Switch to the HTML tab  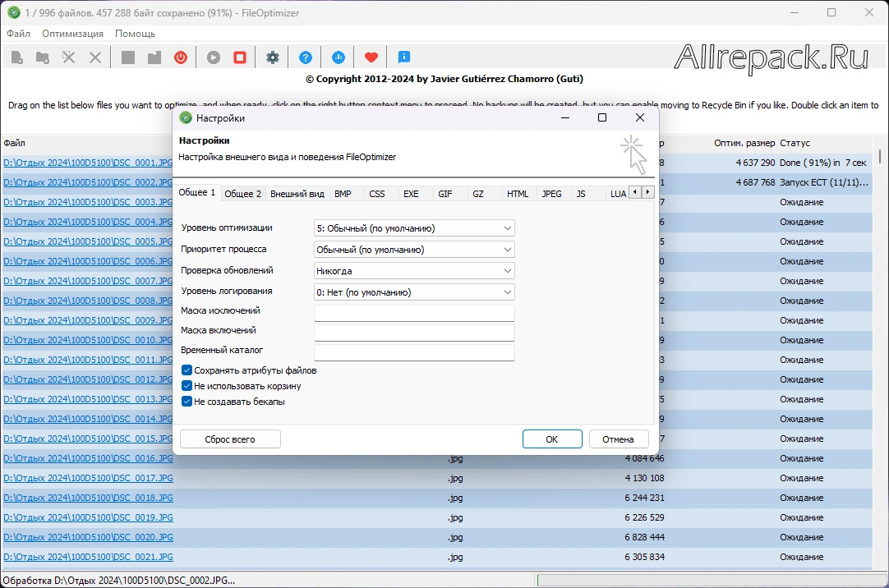click(518, 194)
